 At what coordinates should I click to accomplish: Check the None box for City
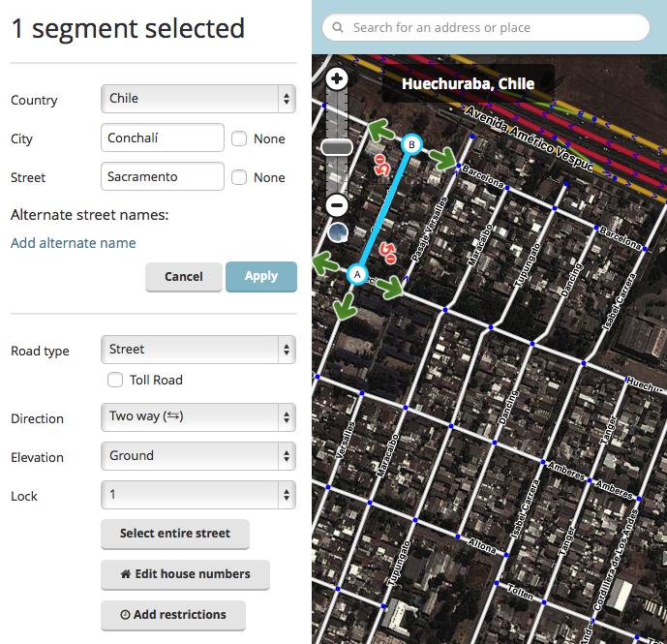pyautogui.click(x=239, y=138)
